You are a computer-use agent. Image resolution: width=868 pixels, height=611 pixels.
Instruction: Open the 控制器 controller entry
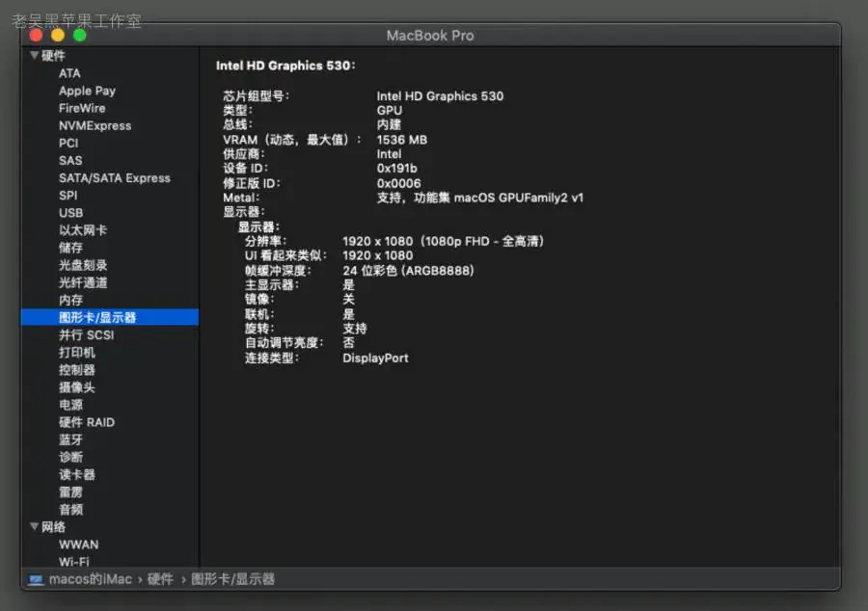pyautogui.click(x=77, y=370)
